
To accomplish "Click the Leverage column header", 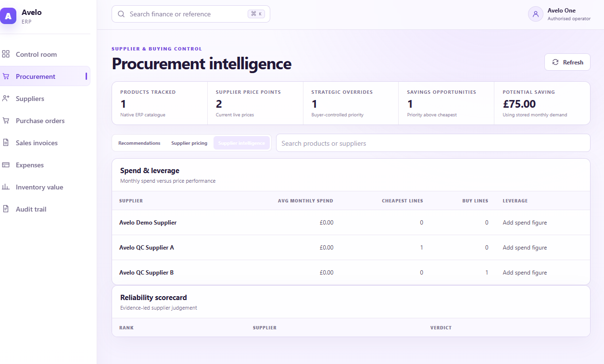I will pyautogui.click(x=515, y=201).
